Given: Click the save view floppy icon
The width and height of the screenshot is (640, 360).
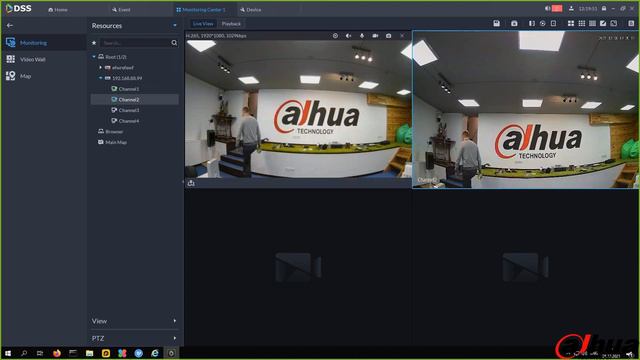Looking at the screenshot, I should point(496,23).
